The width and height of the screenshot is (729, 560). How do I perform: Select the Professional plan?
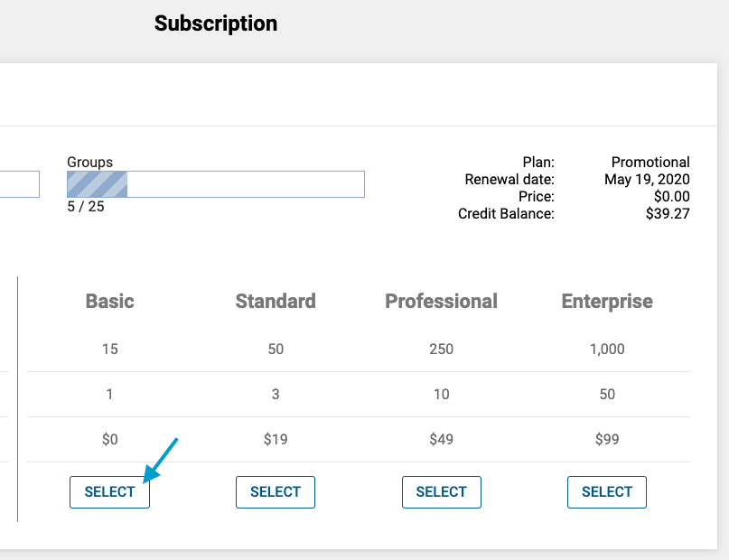point(441,491)
